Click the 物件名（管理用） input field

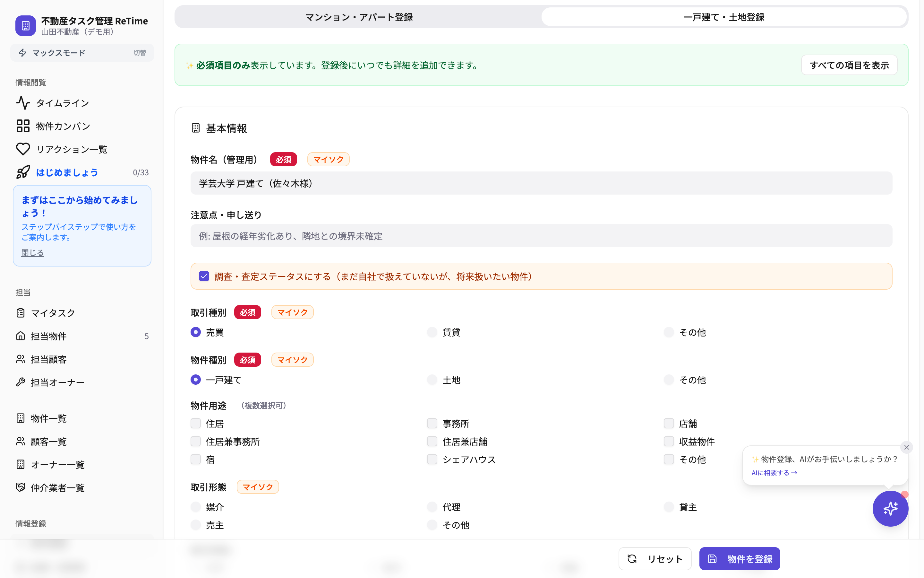[542, 183]
